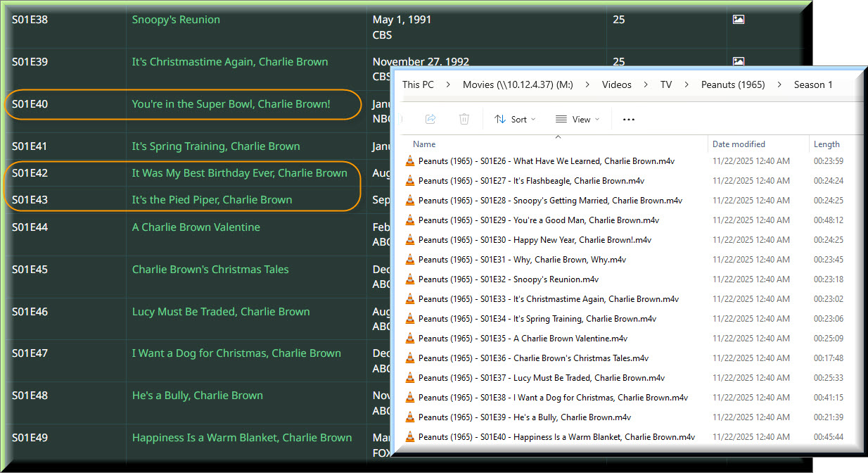Select file What Have We Learned, Charlie Brown.m4v
The height and width of the screenshot is (473, 868).
click(547, 161)
